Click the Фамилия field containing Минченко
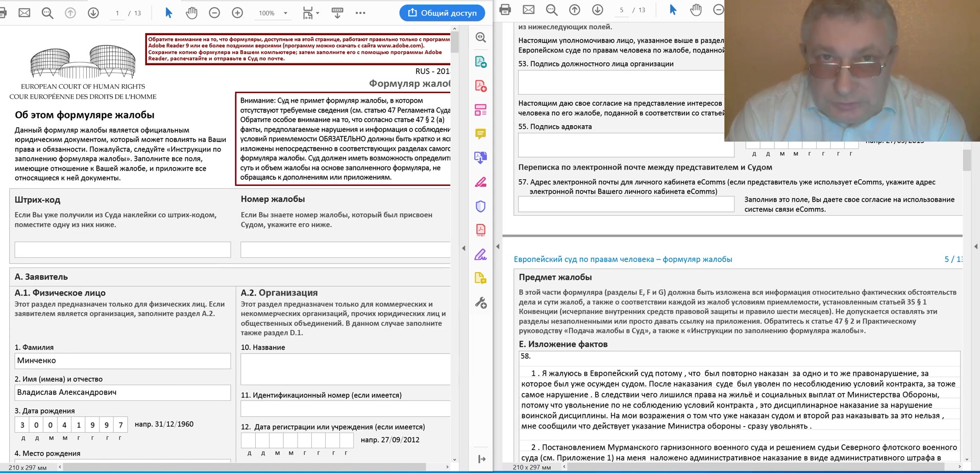This screenshot has width=980, height=473. [x=122, y=361]
